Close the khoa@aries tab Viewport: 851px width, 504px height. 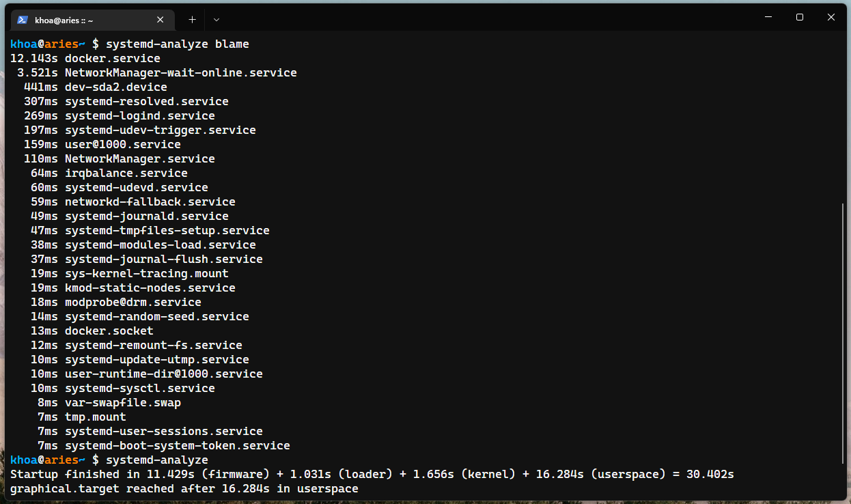(161, 20)
